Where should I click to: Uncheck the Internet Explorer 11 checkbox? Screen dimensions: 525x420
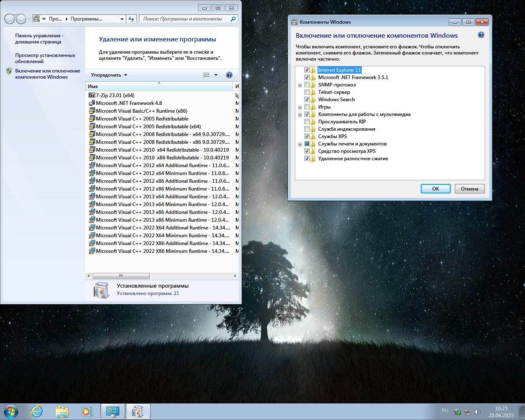307,70
